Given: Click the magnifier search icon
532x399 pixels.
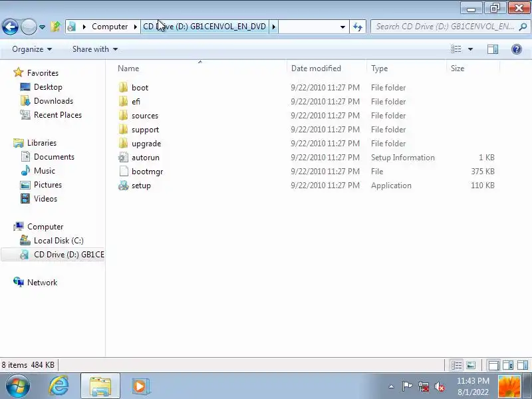Looking at the screenshot, I should (523, 27).
